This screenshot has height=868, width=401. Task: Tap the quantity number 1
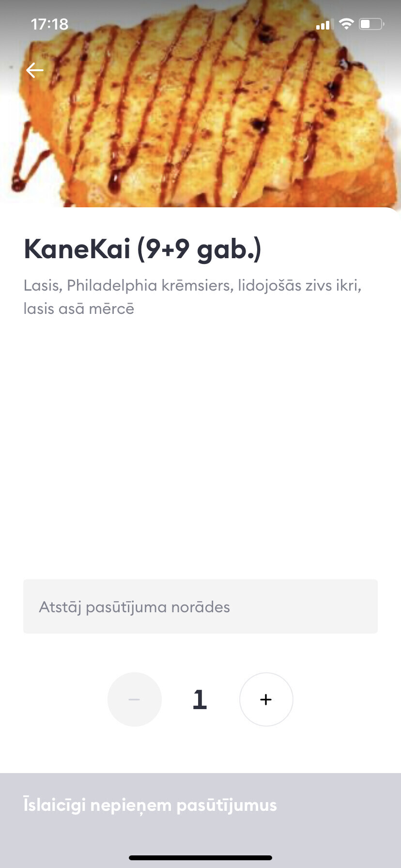200,699
